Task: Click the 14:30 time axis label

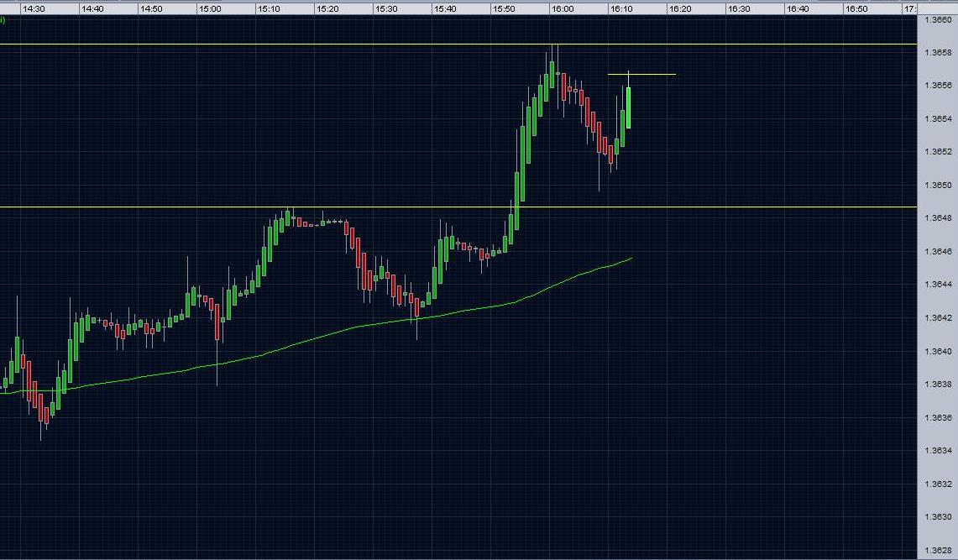Action: click(33, 9)
